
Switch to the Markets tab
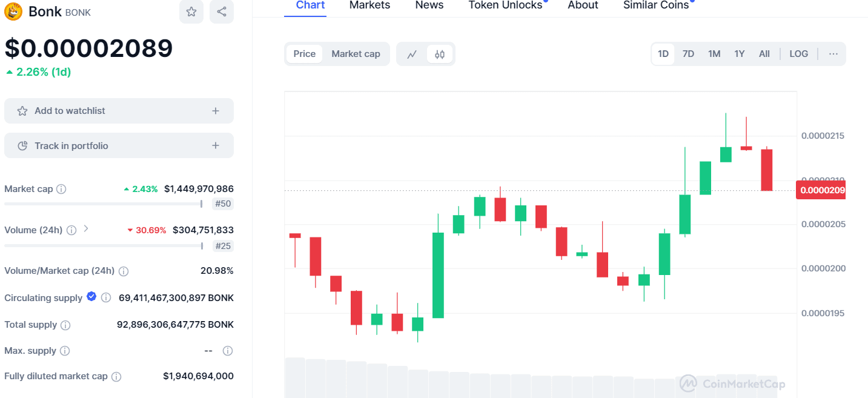click(369, 5)
